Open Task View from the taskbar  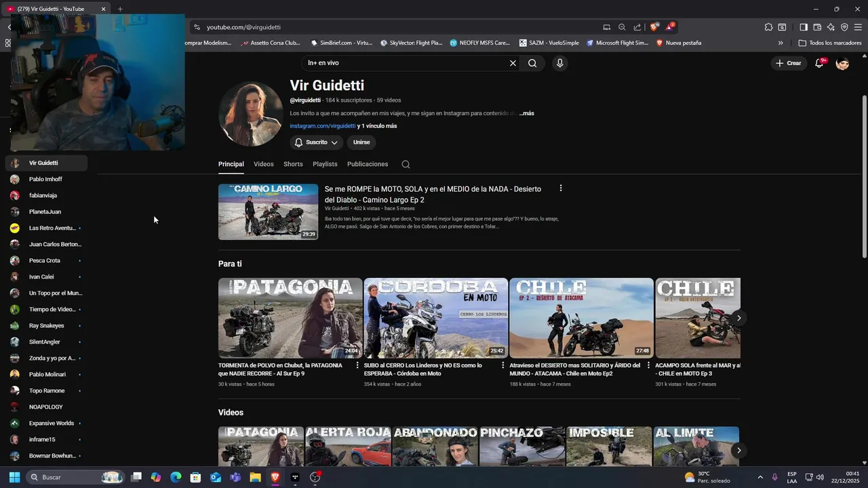[x=136, y=477]
